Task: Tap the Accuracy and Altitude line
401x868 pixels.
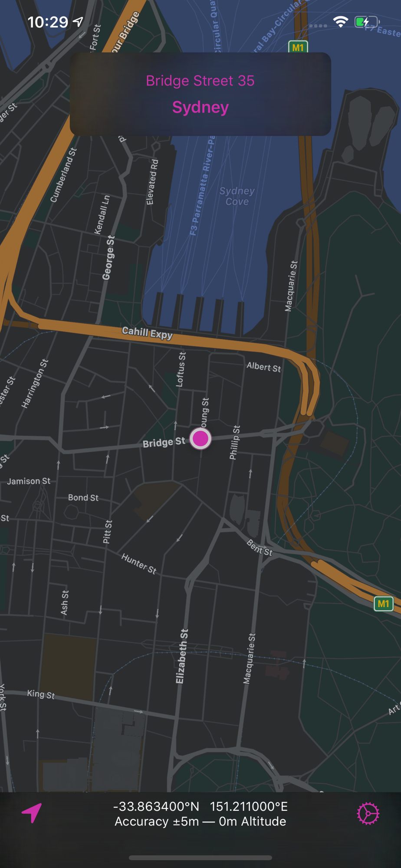Action: click(200, 822)
